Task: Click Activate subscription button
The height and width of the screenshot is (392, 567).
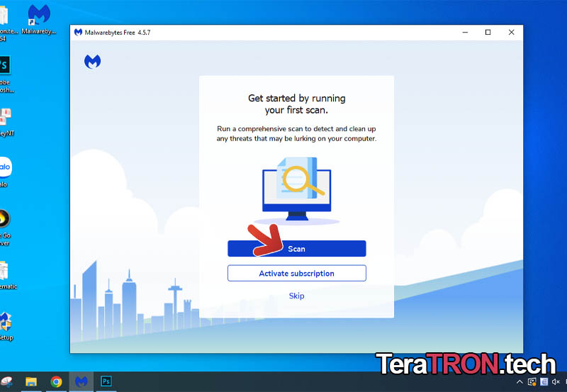Action: pyautogui.click(x=296, y=274)
